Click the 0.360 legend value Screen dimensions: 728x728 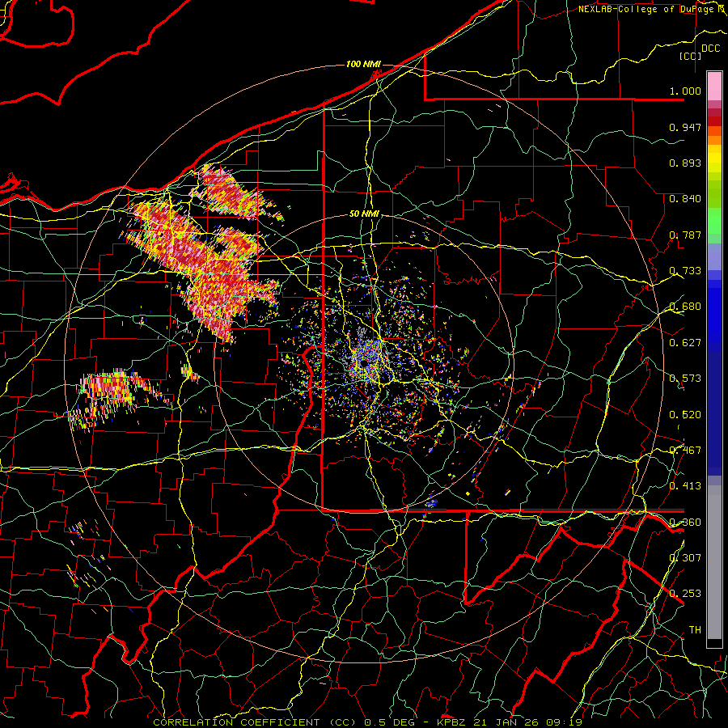click(685, 523)
